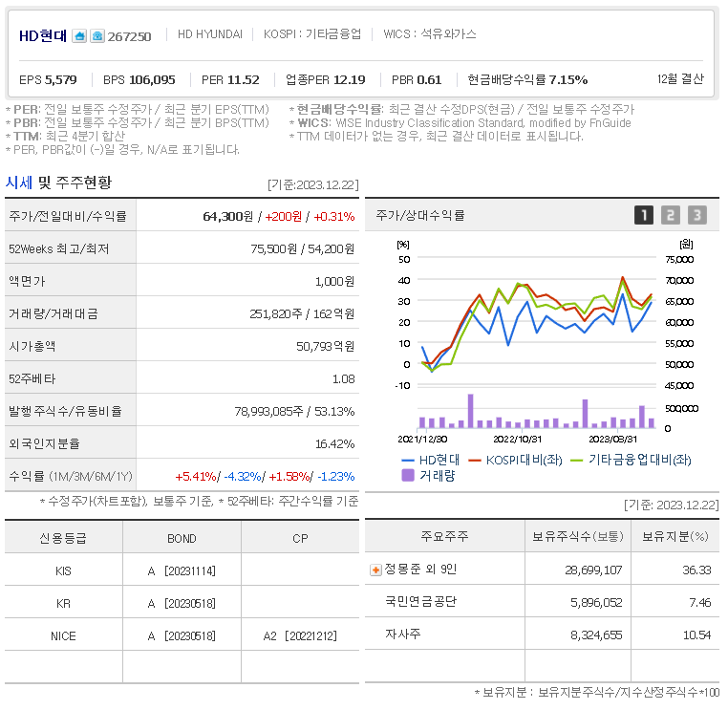Expand the 정몽준 외 9인 shareholder row

point(375,570)
